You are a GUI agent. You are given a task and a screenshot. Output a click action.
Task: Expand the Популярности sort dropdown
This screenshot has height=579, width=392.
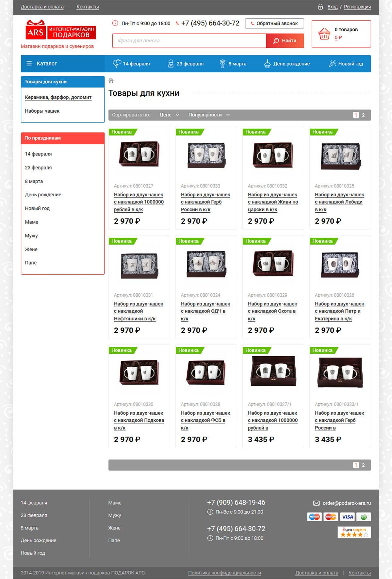(x=209, y=115)
